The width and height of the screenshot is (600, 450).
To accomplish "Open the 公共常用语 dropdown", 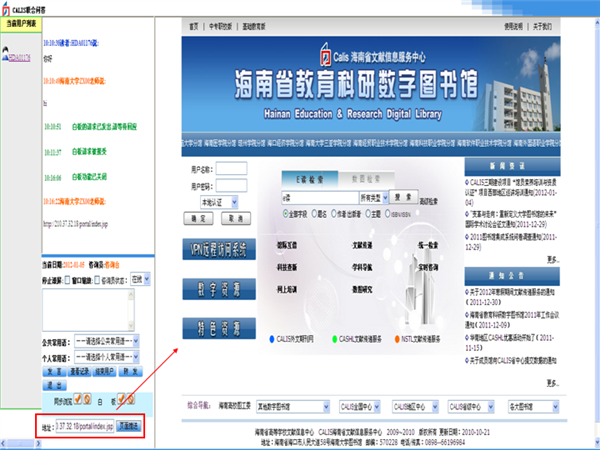I will pyautogui.click(x=107, y=341).
